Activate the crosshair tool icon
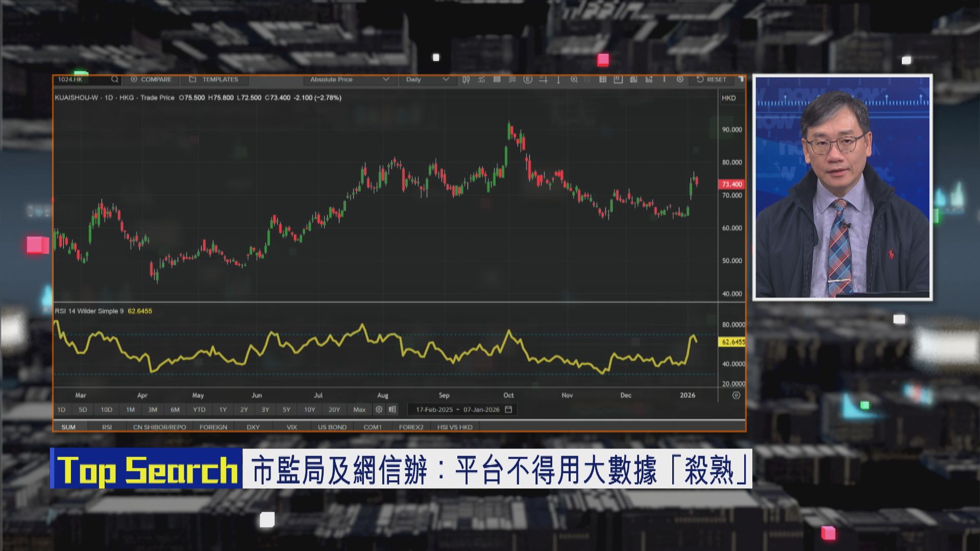Viewport: 980px width, 551px height. coord(544,80)
